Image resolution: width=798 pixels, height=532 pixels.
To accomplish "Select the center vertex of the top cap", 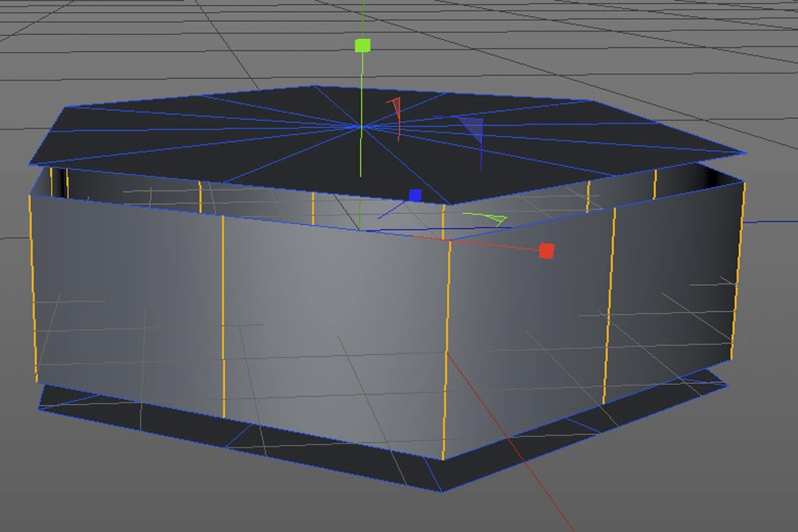I will pos(361,126).
